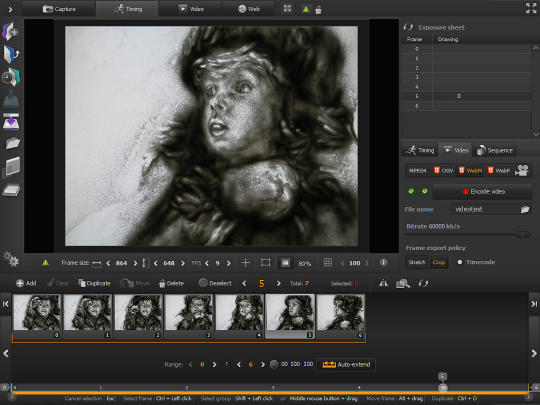Click the recent projects clock icon

(11, 77)
